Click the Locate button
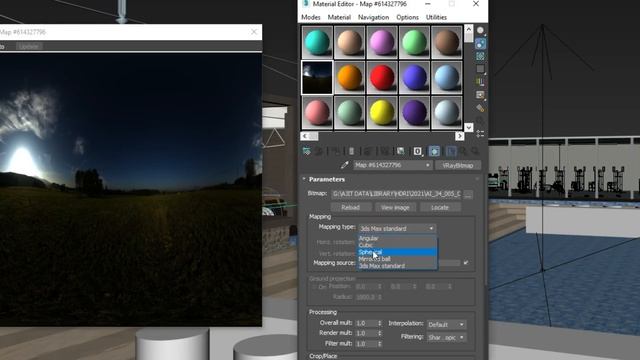Image resolution: width=640 pixels, height=360 pixels. (x=440, y=207)
